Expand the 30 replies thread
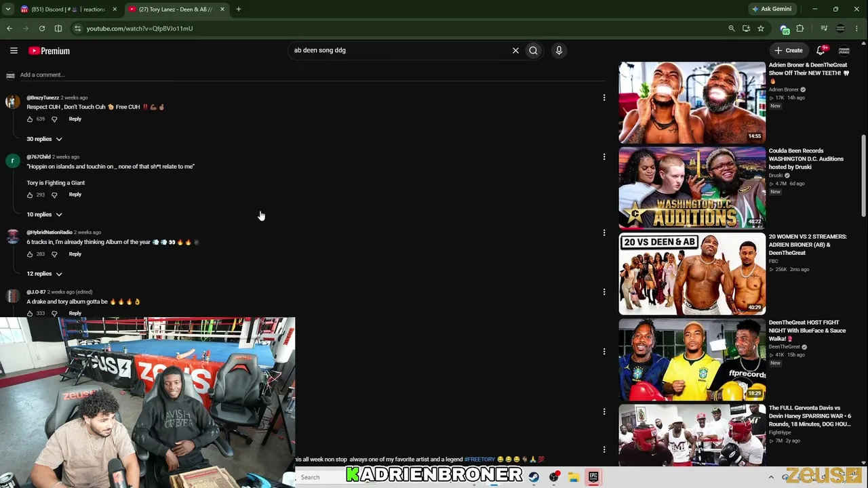 click(x=44, y=139)
